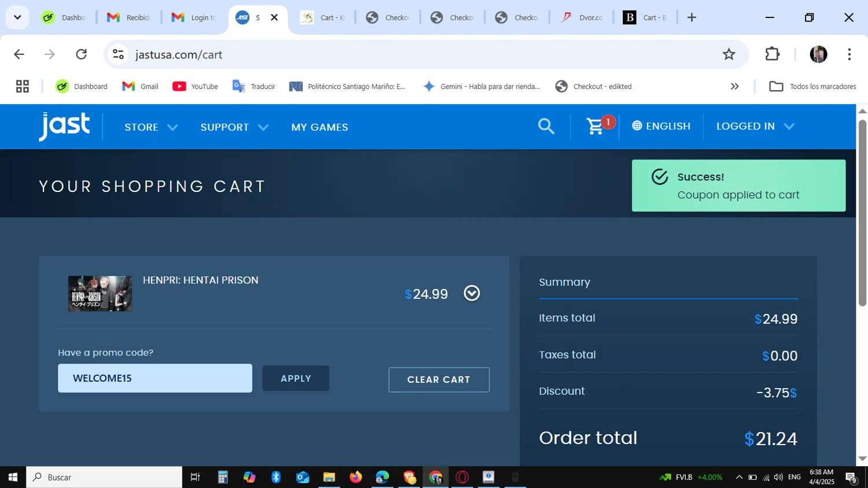Open Opera browser from the taskbar
Image resolution: width=868 pixels, height=488 pixels.
[462, 477]
